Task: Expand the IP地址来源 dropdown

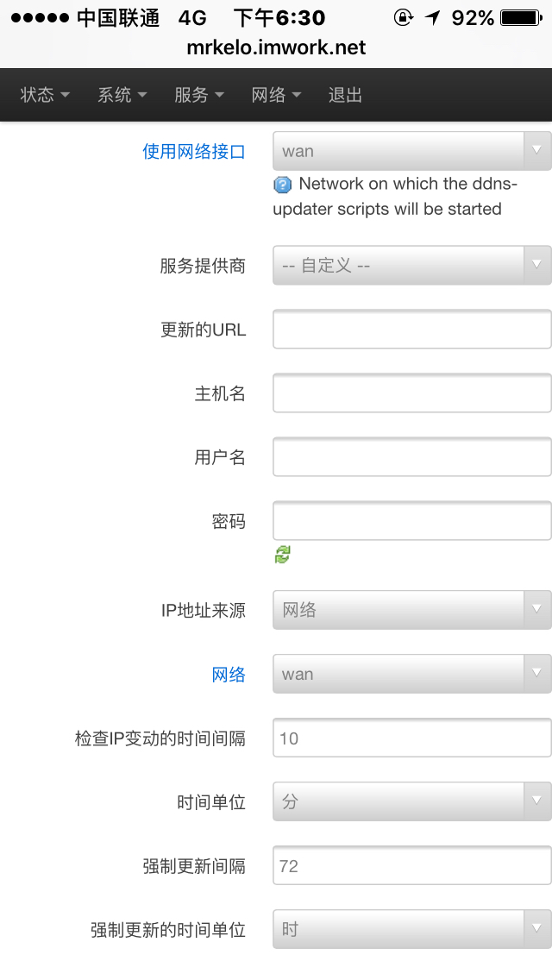Action: pyautogui.click(x=411, y=610)
